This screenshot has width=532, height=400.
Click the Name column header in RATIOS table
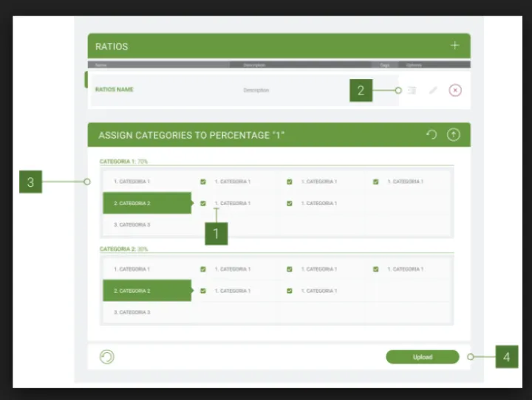[x=100, y=65]
